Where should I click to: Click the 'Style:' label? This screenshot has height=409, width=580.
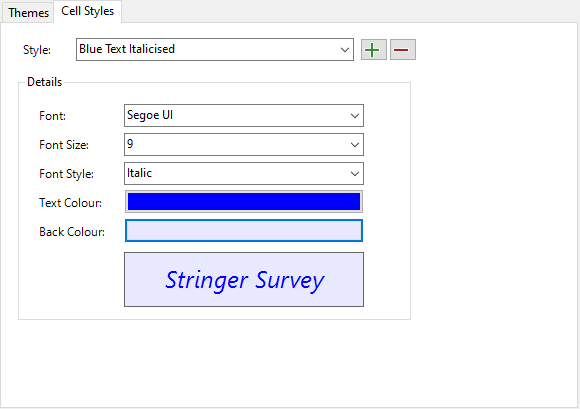coord(37,50)
